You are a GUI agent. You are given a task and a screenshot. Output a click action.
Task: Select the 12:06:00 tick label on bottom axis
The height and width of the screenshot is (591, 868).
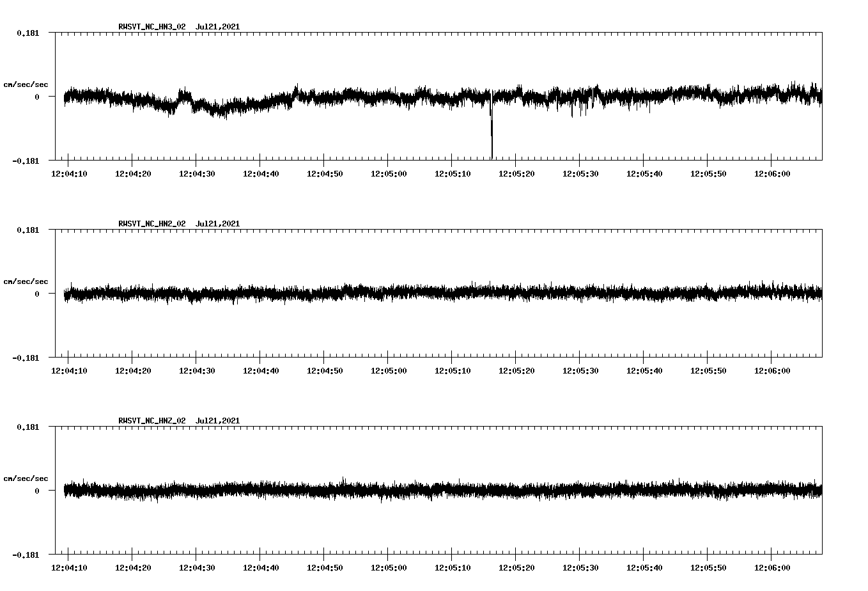773,567
